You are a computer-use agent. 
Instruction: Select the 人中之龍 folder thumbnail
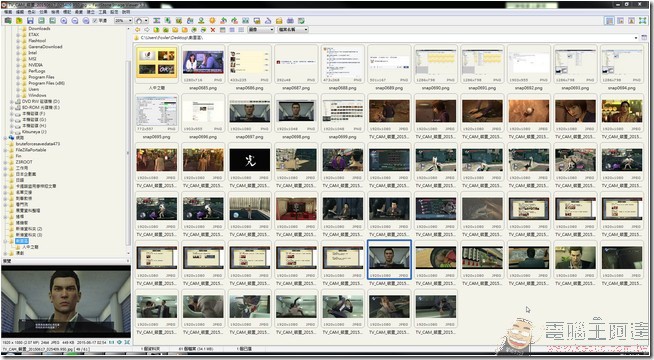pos(156,68)
